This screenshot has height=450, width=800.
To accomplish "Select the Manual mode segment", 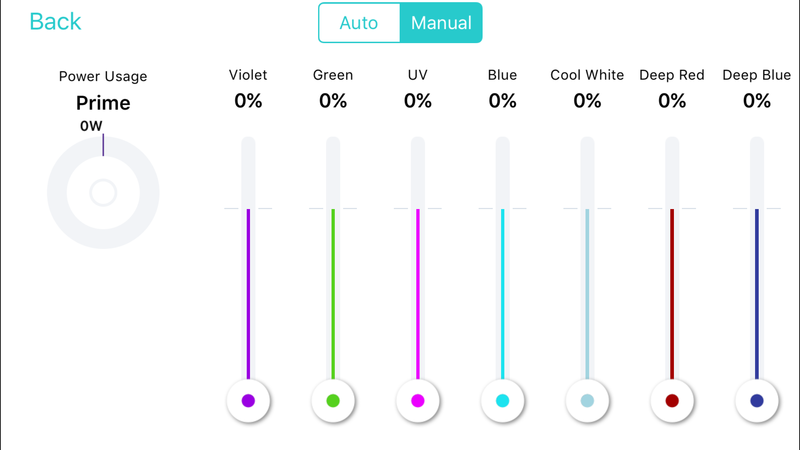I will [x=441, y=22].
